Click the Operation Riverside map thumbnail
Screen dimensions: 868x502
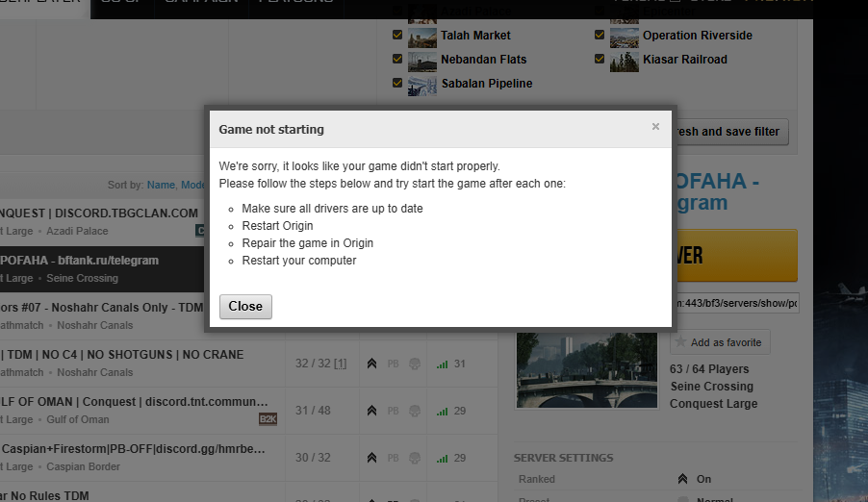(x=624, y=38)
